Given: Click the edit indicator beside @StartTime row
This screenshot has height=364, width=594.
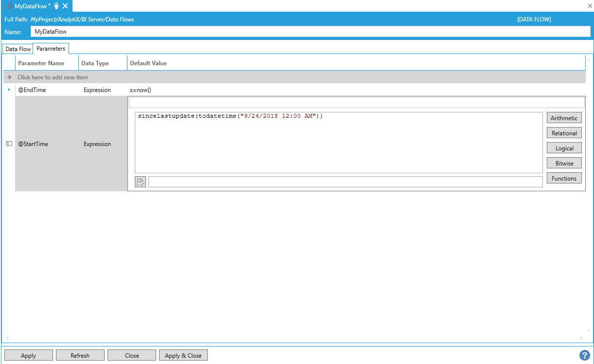Looking at the screenshot, I should [x=9, y=144].
